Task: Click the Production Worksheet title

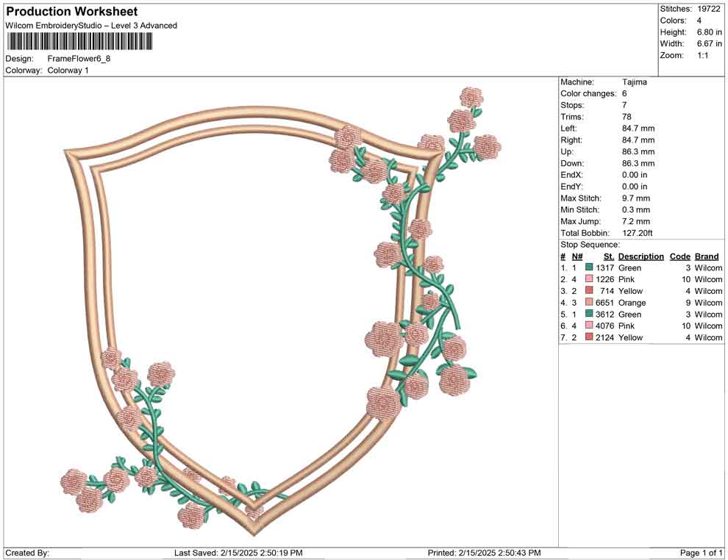Action: click(72, 12)
